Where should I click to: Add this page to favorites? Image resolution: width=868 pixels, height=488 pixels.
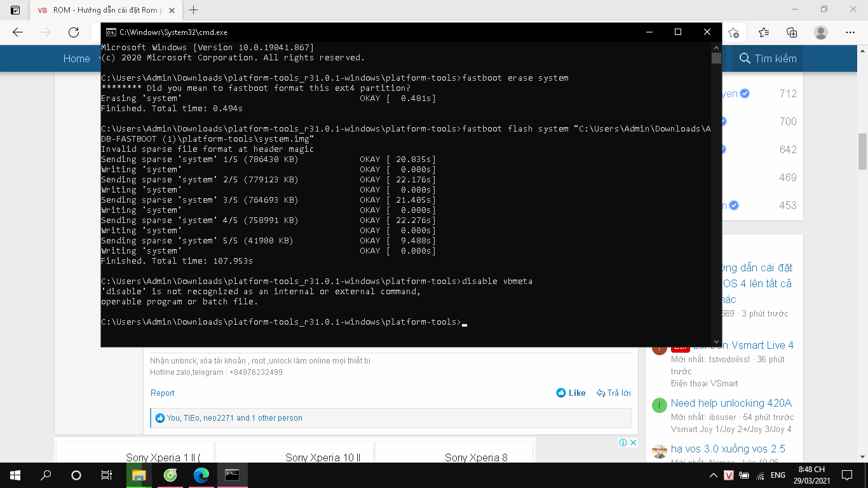click(x=734, y=32)
